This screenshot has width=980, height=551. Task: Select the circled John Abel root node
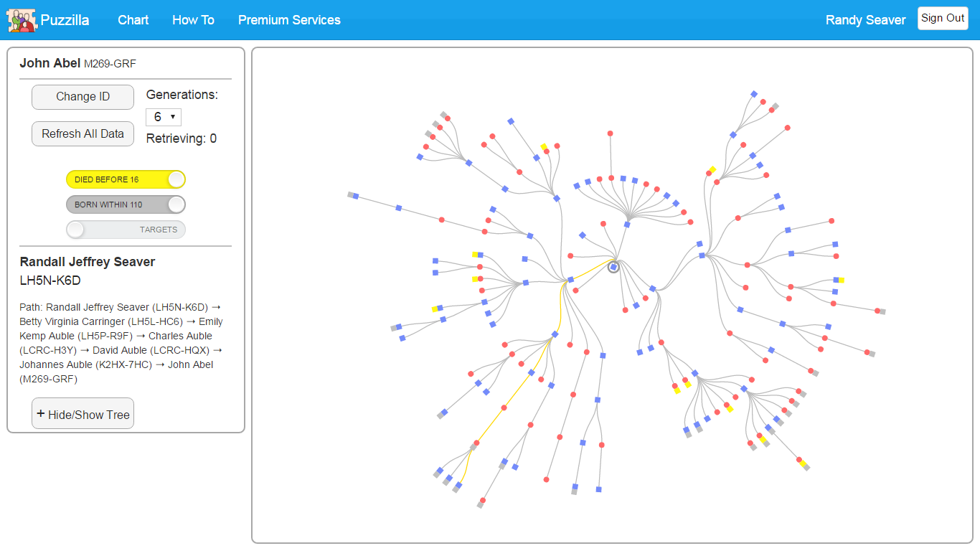(613, 266)
